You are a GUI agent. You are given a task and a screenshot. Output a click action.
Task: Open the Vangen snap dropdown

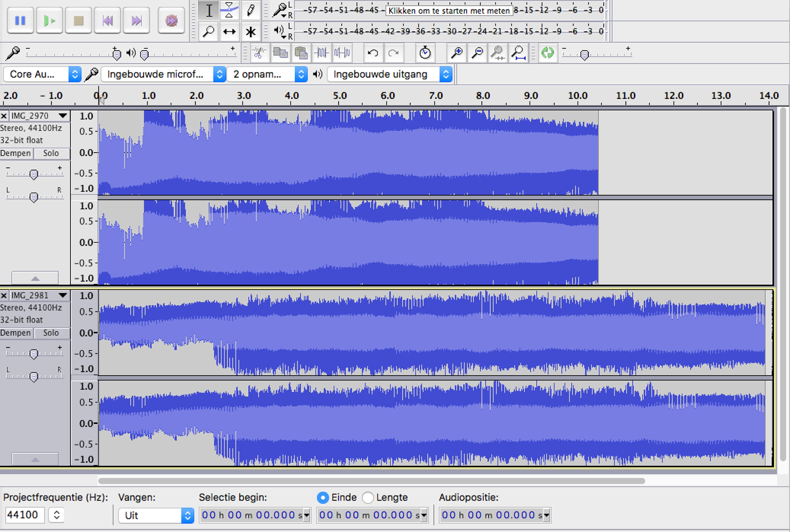[156, 516]
